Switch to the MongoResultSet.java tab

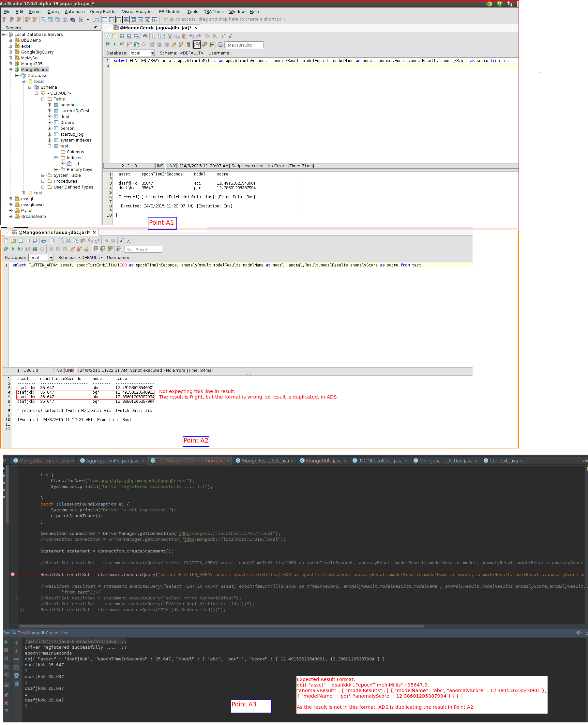265,461
